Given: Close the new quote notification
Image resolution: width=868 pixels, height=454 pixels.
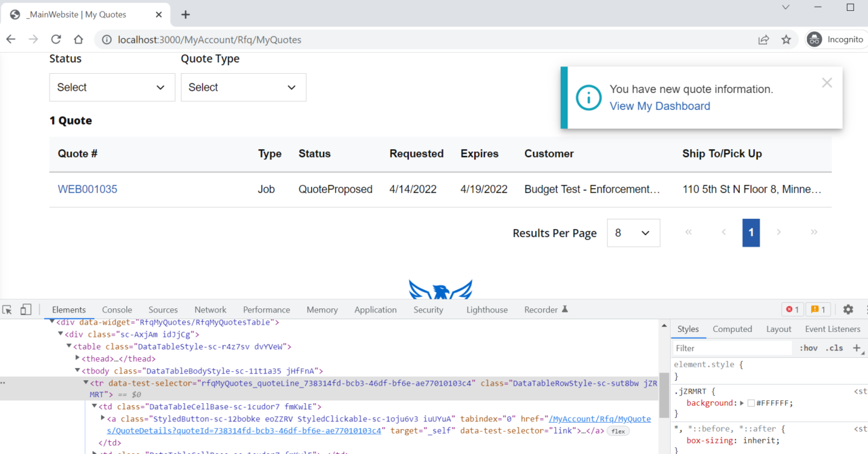Looking at the screenshot, I should click(827, 83).
